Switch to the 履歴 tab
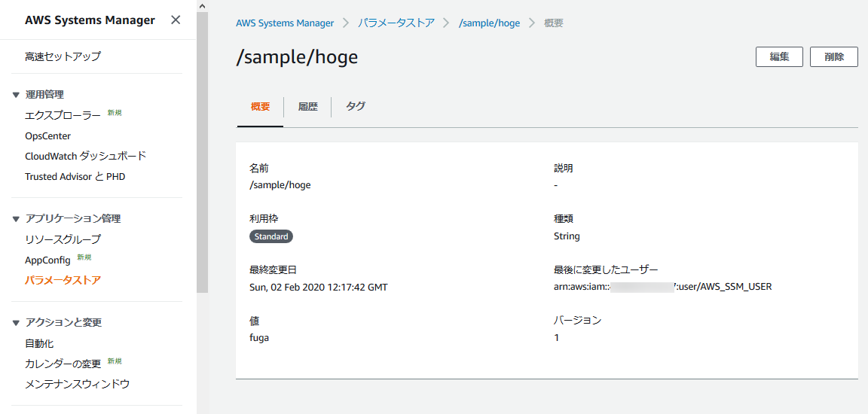 pyautogui.click(x=307, y=107)
